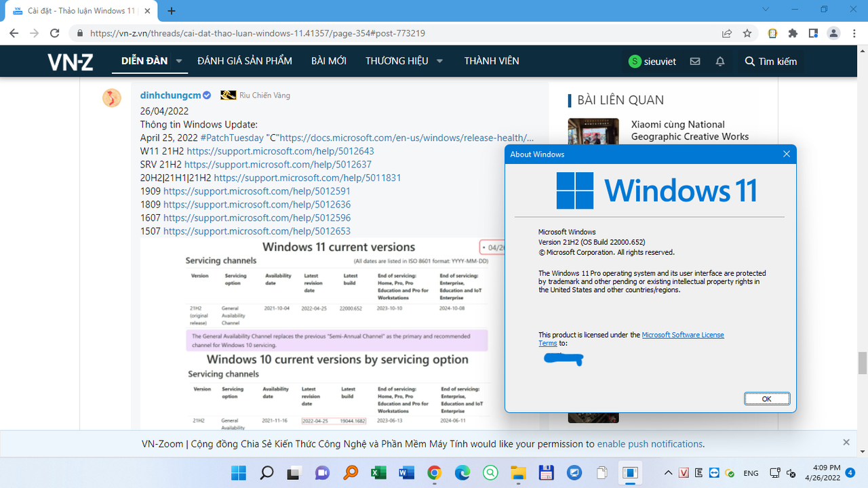Open Thành viên page
868x488 pixels.
[492, 61]
